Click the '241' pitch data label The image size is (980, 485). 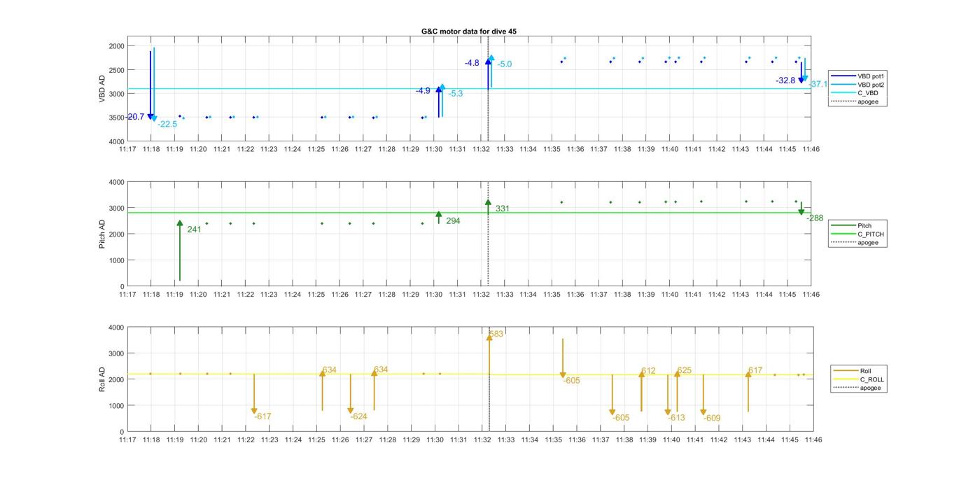pos(194,230)
